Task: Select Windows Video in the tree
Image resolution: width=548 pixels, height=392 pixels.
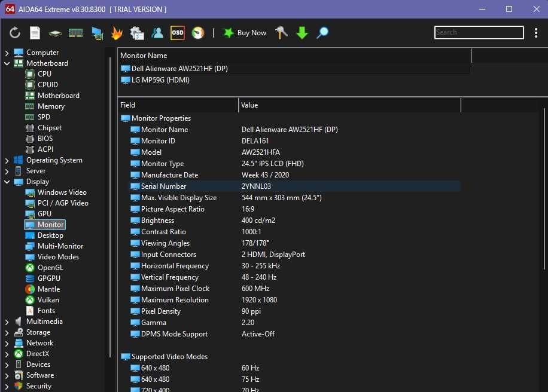Action: 56,192
